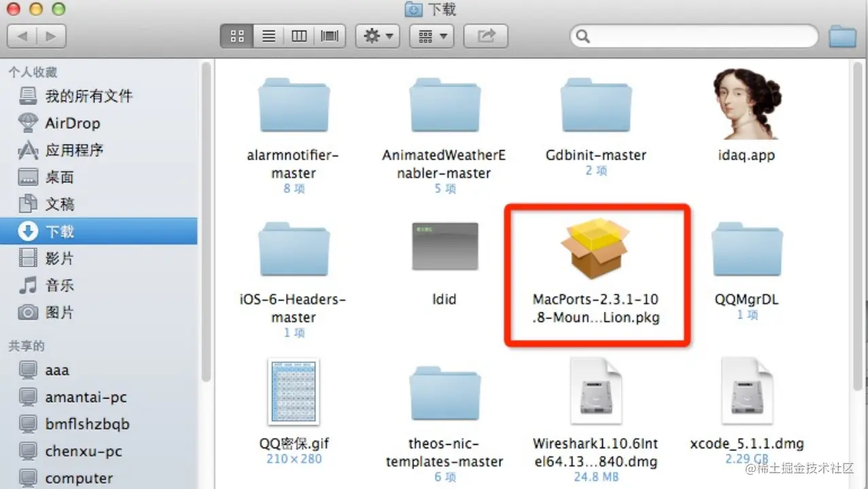Click the xcode_5.1.1.dmg file name
Image resolution: width=868 pixels, height=489 pixels.
click(x=747, y=444)
